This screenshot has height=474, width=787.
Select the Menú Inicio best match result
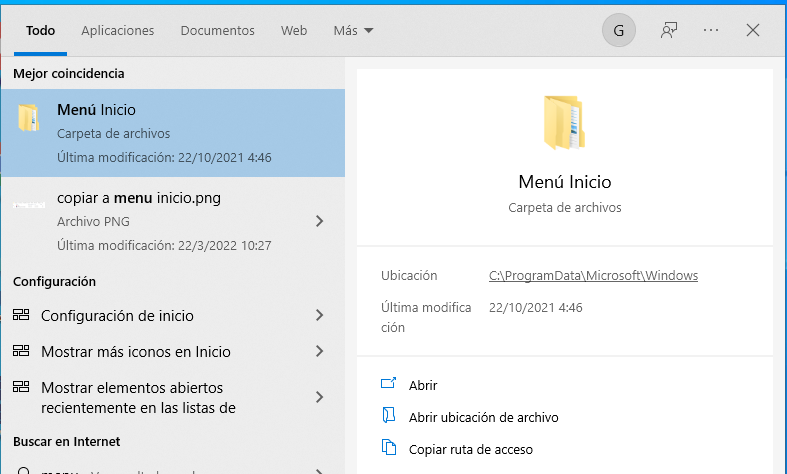tap(173, 133)
